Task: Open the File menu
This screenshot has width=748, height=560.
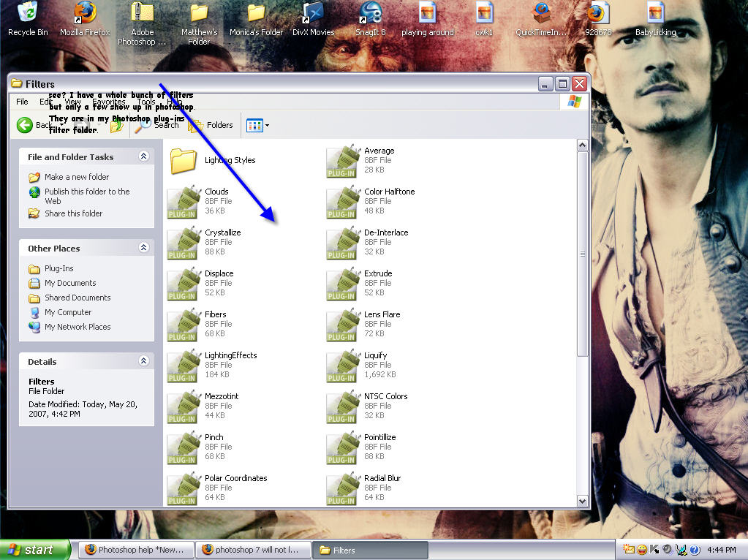Action: coord(22,102)
